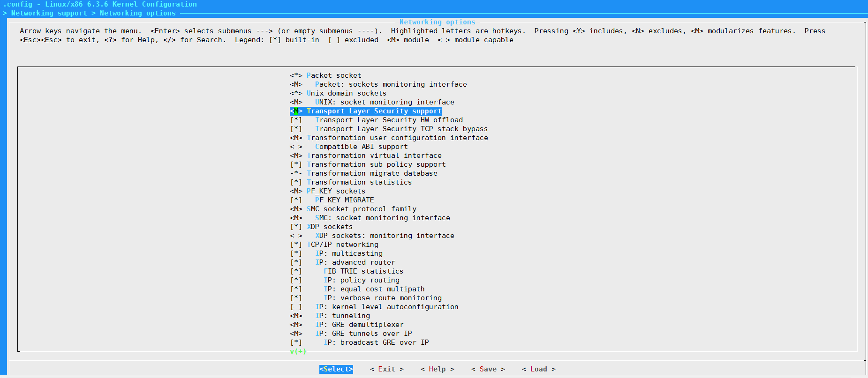
Task: Click the Select button at bottom
Action: coord(336,369)
